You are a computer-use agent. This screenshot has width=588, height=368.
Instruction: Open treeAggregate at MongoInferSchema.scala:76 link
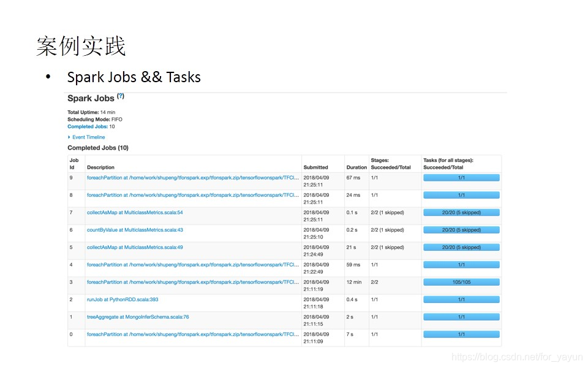coord(138,317)
